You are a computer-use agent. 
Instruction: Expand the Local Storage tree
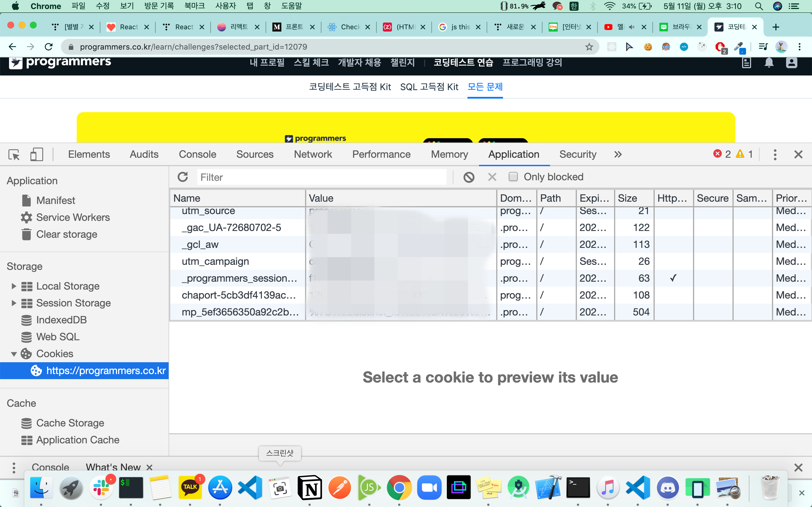(x=14, y=286)
